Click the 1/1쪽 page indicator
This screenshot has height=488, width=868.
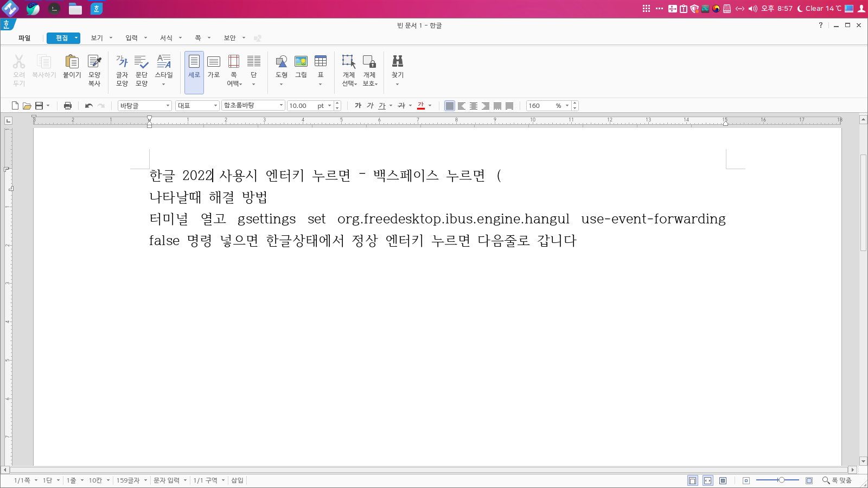click(22, 480)
